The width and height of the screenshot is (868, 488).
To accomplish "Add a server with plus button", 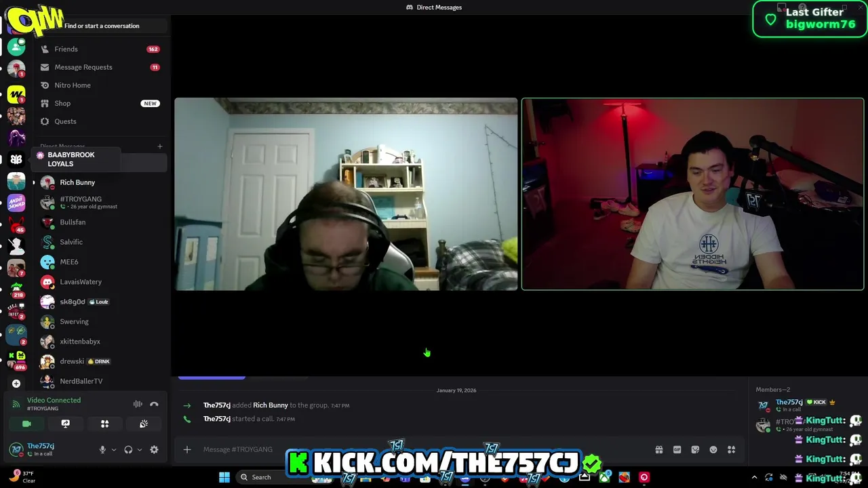I will [16, 384].
